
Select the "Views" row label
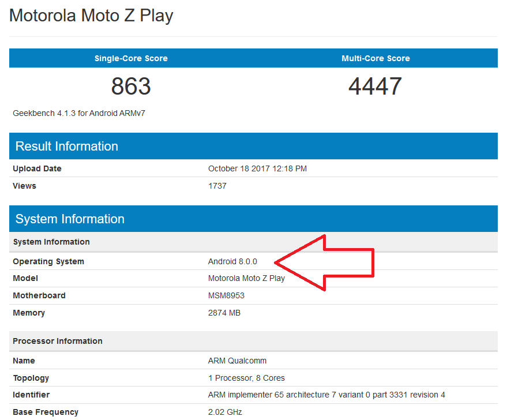(x=24, y=186)
